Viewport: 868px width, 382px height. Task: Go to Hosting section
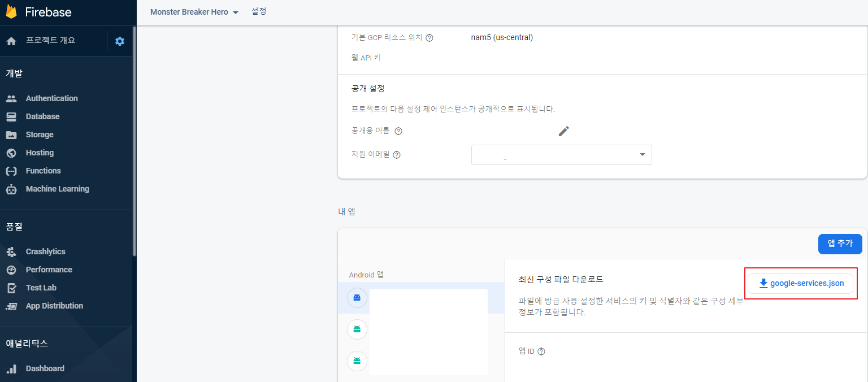(x=40, y=153)
